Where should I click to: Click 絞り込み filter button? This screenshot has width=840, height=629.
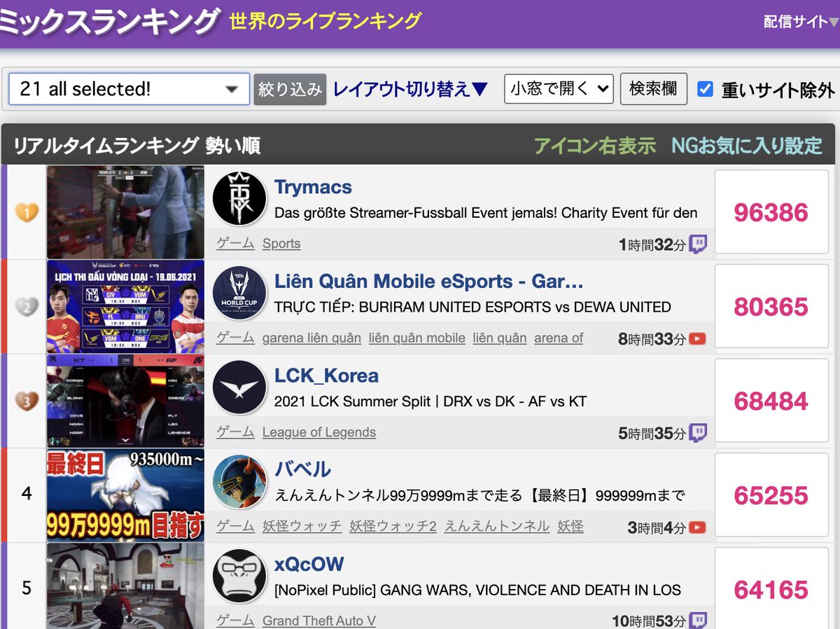point(290,89)
